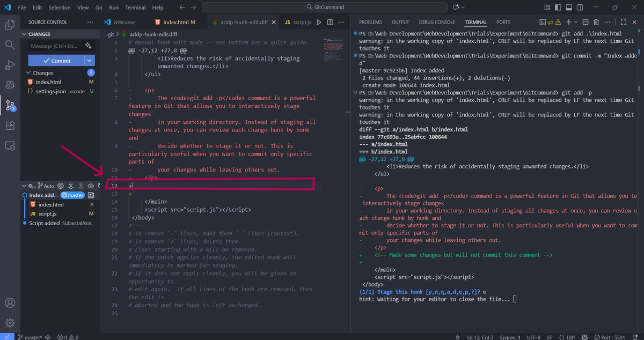Go to current history item target icon
644x340 pixels.
(60, 186)
